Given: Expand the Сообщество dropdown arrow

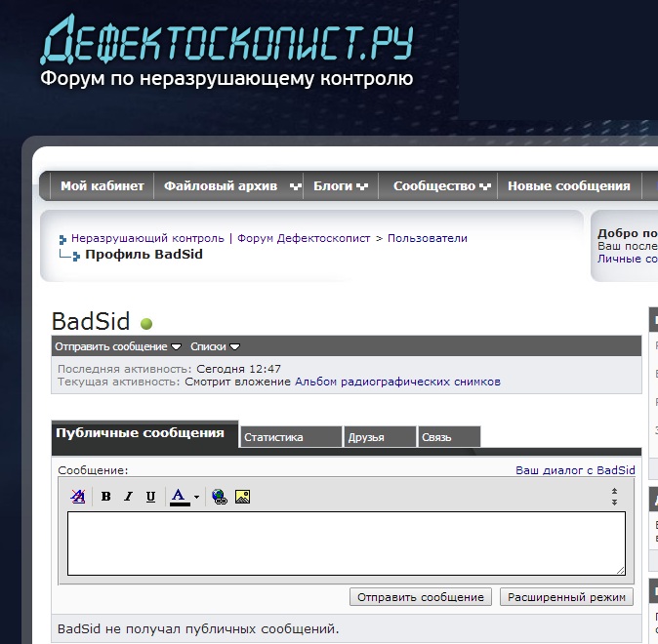Looking at the screenshot, I should 485,186.
